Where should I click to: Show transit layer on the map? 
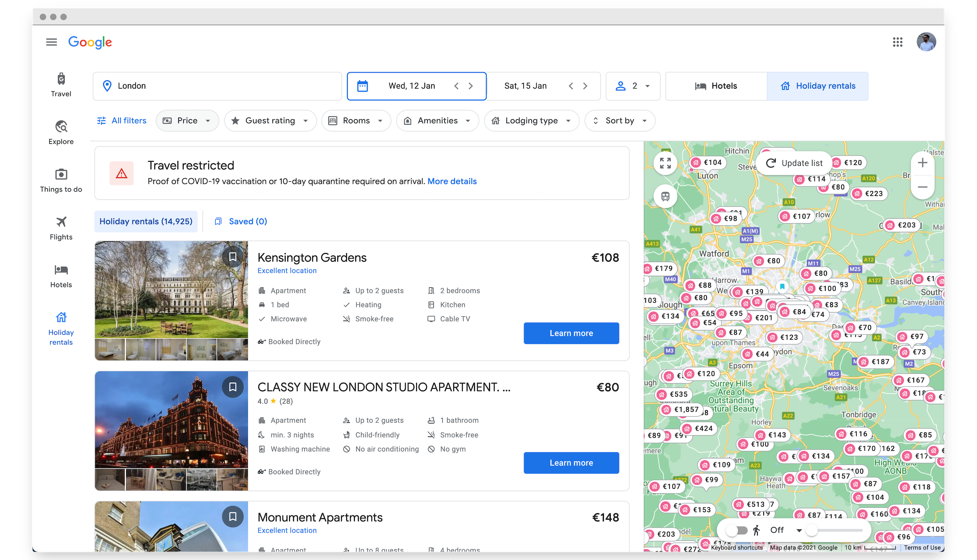point(665,196)
